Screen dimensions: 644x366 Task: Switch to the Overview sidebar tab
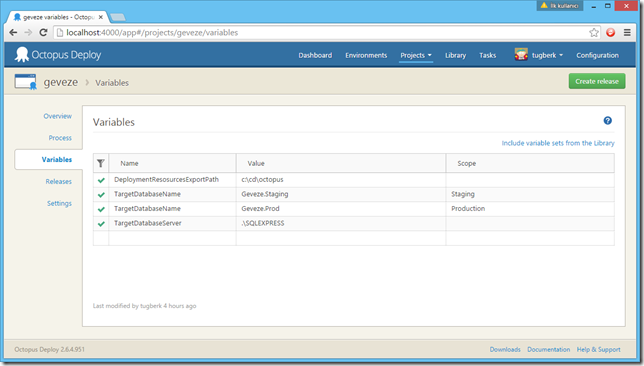tap(58, 116)
